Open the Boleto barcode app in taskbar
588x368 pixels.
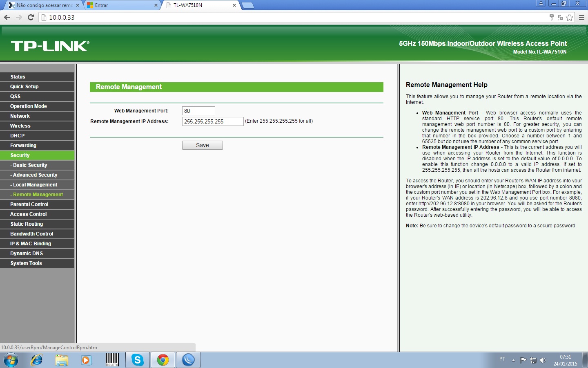pyautogui.click(x=112, y=360)
